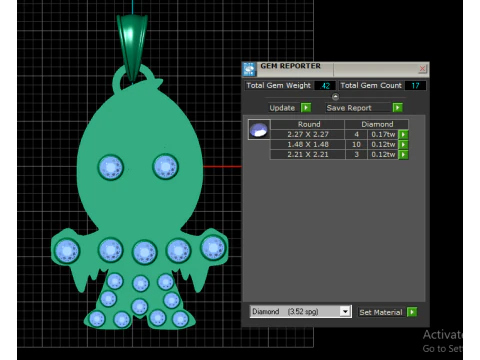The height and width of the screenshot is (360, 480).
Task: Click green arrow next to Update
Action: 306,108
